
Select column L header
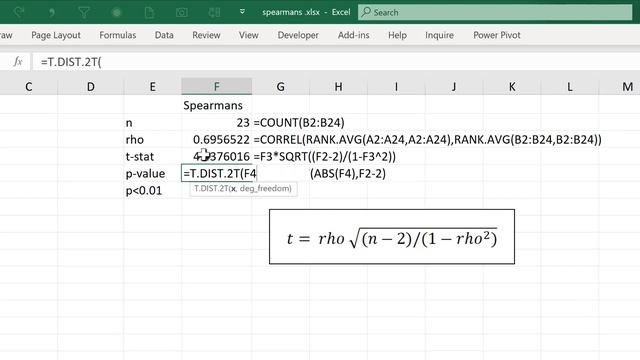[570, 87]
